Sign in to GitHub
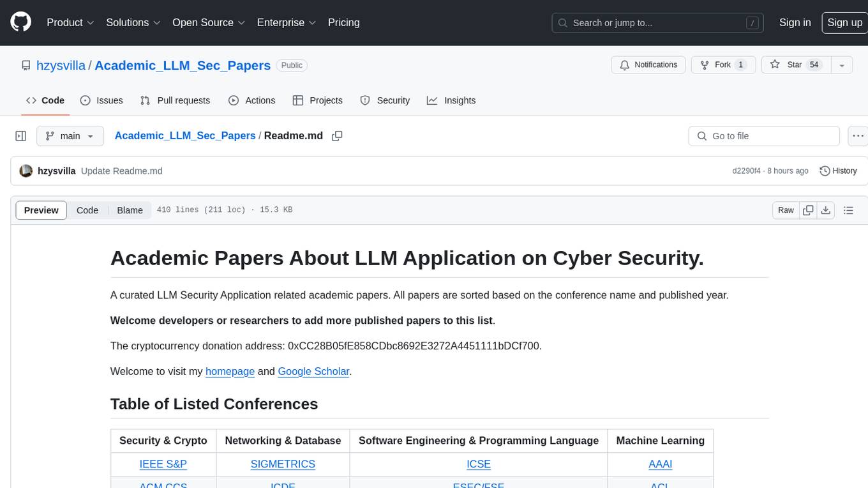This screenshot has height=488, width=868. coord(795,22)
